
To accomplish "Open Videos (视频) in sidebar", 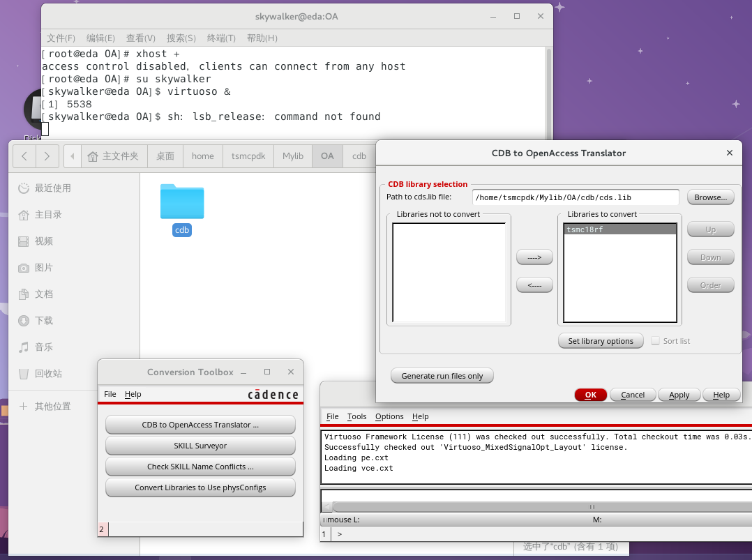I will pyautogui.click(x=35, y=241).
